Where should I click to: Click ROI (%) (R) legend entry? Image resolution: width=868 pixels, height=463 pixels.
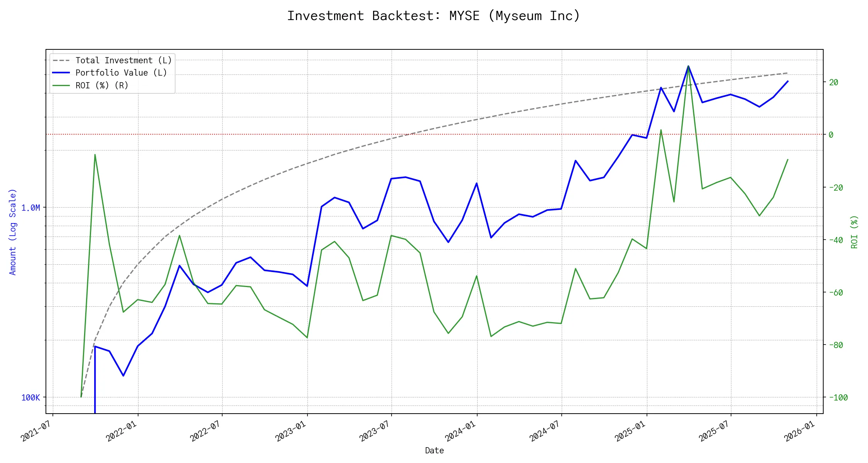coord(102,85)
